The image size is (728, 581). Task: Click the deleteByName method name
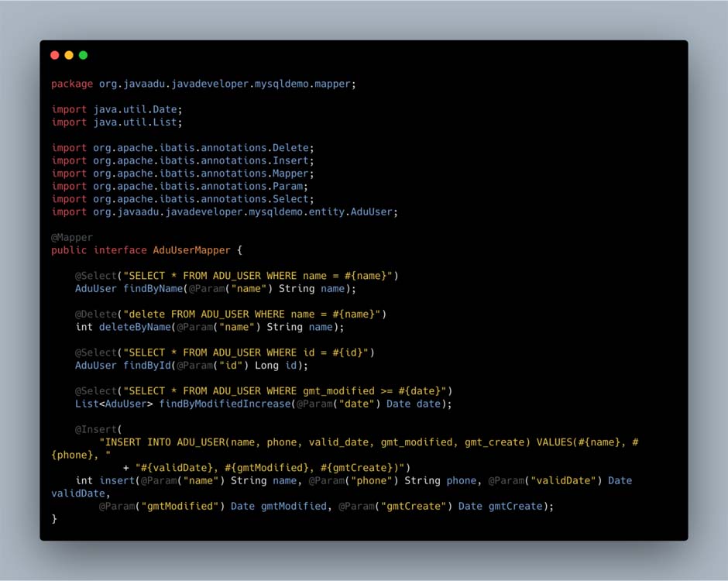point(135,327)
